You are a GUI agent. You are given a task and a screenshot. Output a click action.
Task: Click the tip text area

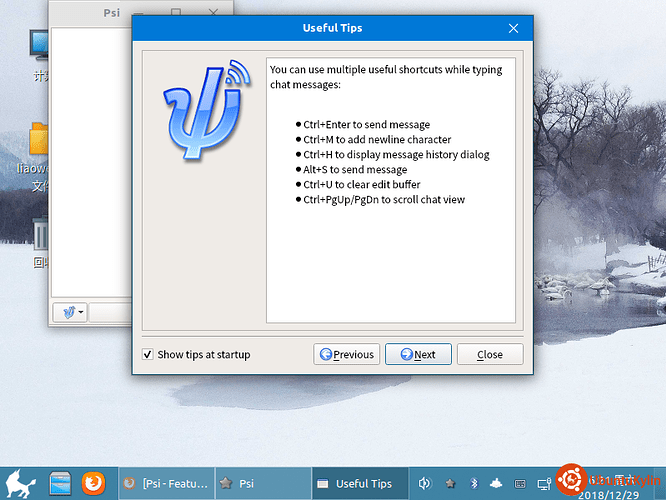(391, 190)
